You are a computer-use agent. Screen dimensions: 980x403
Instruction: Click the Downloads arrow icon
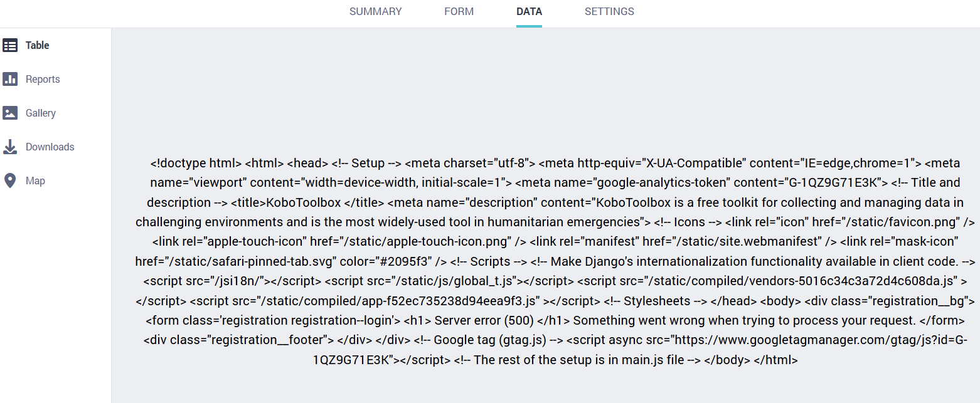(10, 147)
